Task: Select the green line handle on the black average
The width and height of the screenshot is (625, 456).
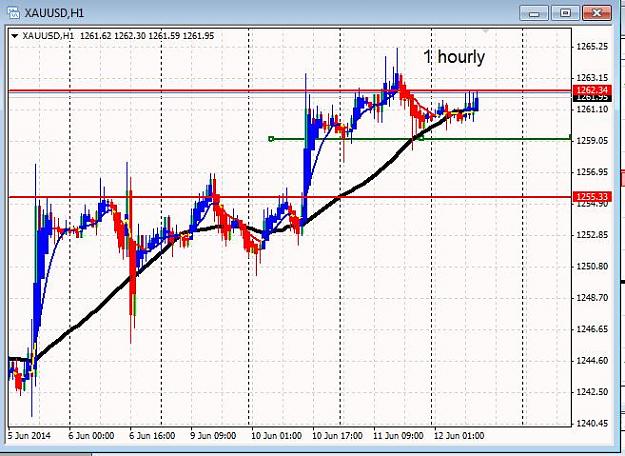Action: coord(421,138)
